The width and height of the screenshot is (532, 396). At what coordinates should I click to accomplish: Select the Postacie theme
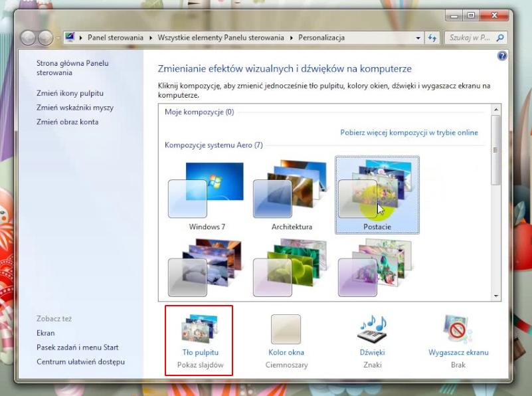377,195
